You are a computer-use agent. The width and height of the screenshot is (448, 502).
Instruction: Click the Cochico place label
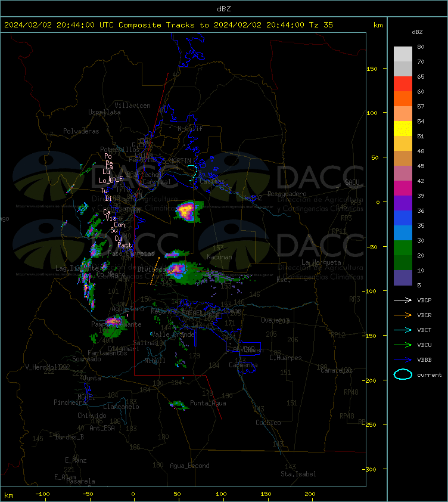point(268,423)
